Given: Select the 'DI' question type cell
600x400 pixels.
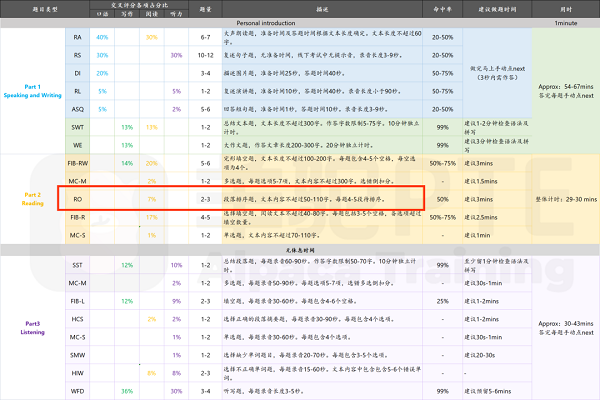Looking at the screenshot, I should pos(77,73).
